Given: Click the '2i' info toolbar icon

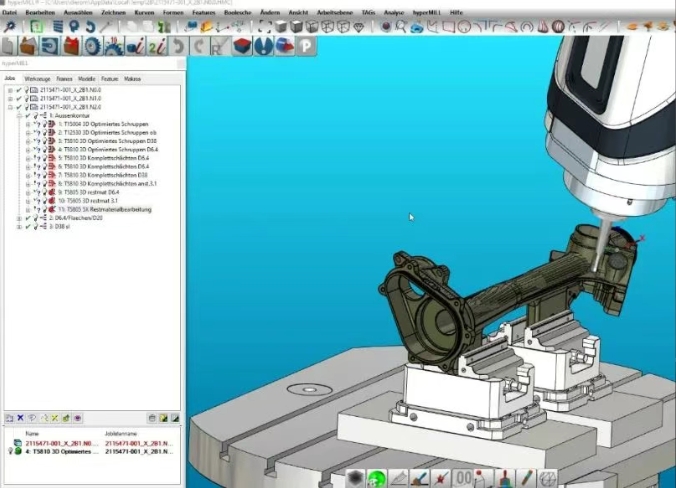Looking at the screenshot, I should coord(156,46).
